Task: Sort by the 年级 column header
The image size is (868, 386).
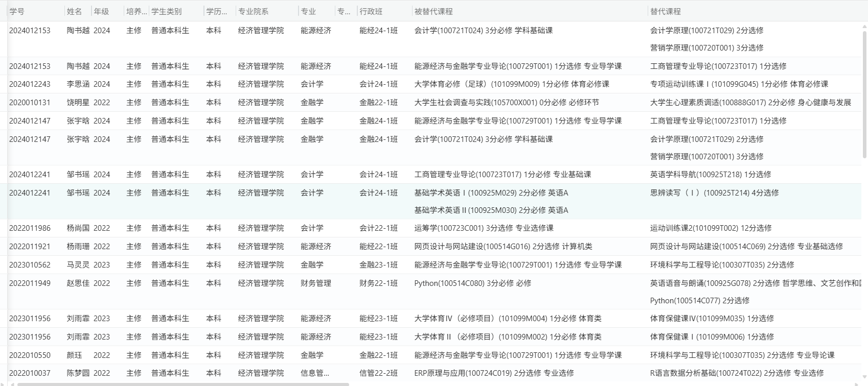Action: pyautogui.click(x=101, y=11)
